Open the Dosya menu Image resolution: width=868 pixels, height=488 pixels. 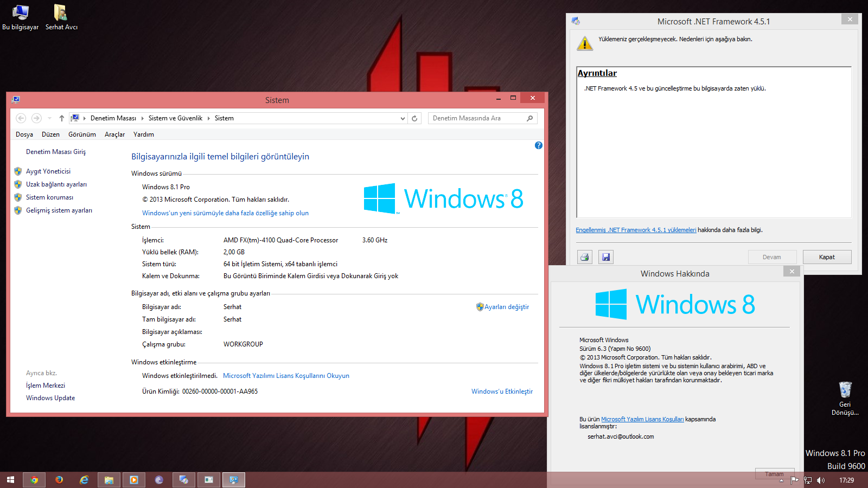[24, 134]
